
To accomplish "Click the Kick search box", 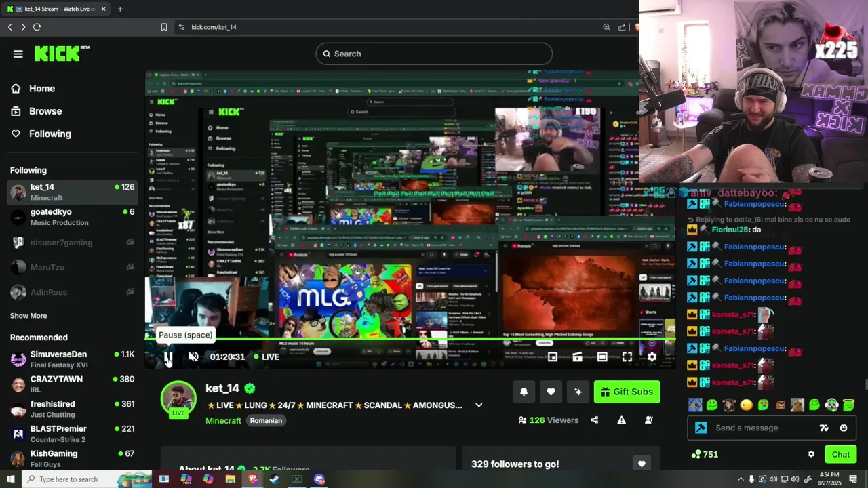I will click(x=434, y=54).
